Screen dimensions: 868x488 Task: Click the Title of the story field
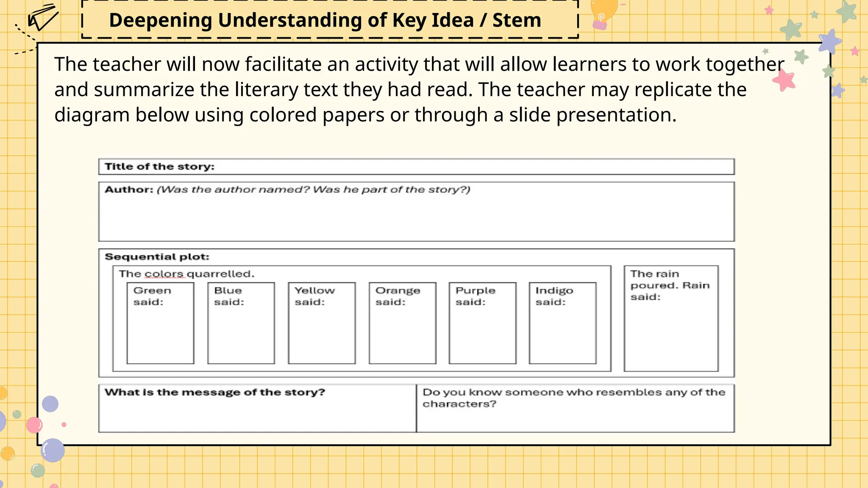coord(416,166)
